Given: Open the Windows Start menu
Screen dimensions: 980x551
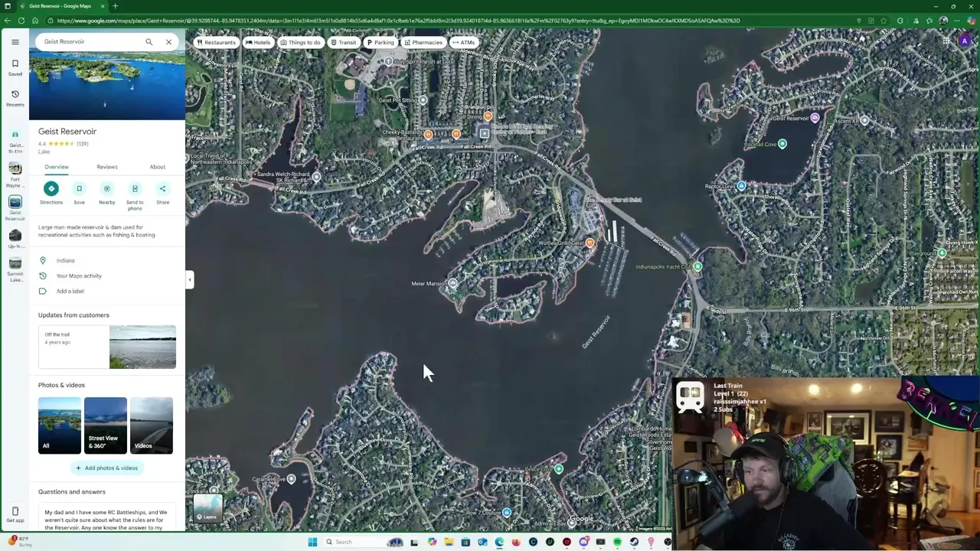Looking at the screenshot, I should [x=312, y=542].
